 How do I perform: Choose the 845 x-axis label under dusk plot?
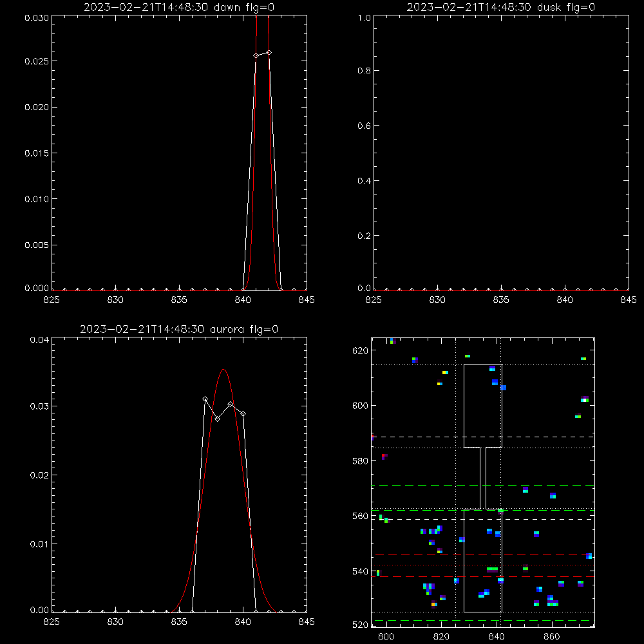coord(629,300)
